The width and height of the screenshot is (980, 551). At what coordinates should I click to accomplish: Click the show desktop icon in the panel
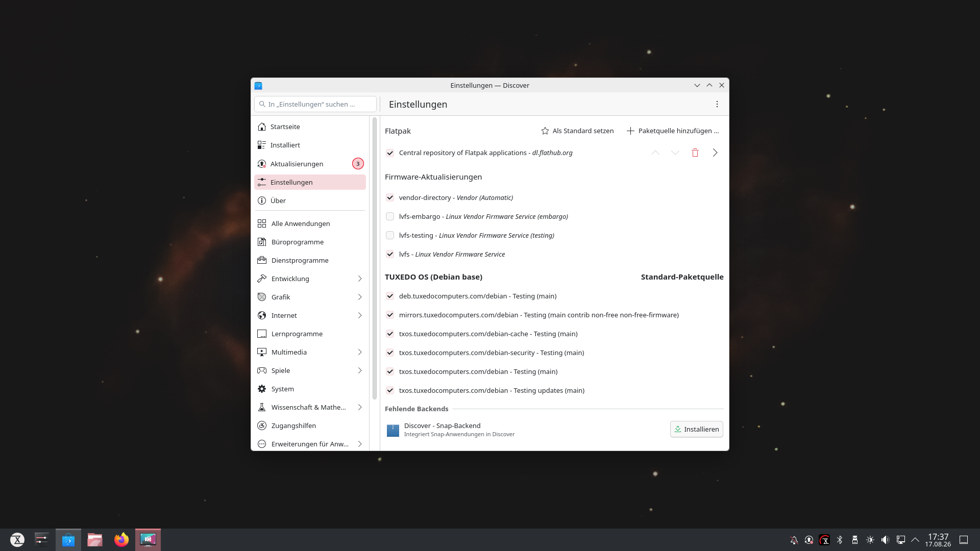point(964,540)
